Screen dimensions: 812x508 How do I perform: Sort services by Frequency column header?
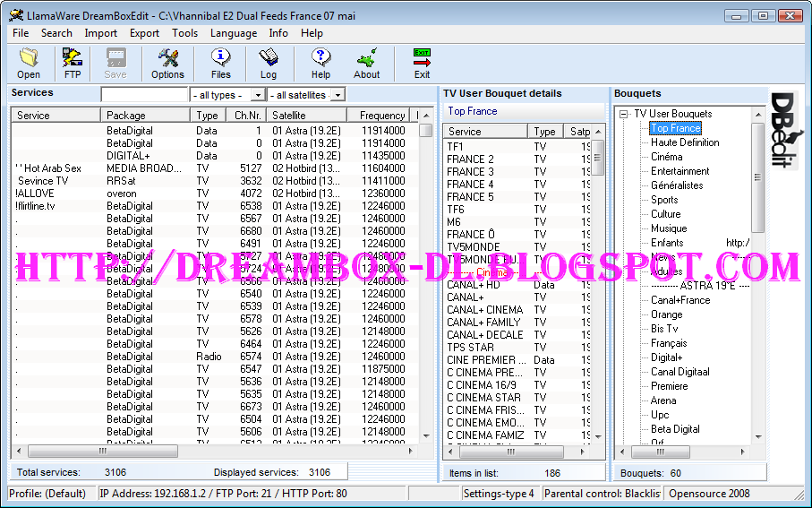(x=378, y=115)
